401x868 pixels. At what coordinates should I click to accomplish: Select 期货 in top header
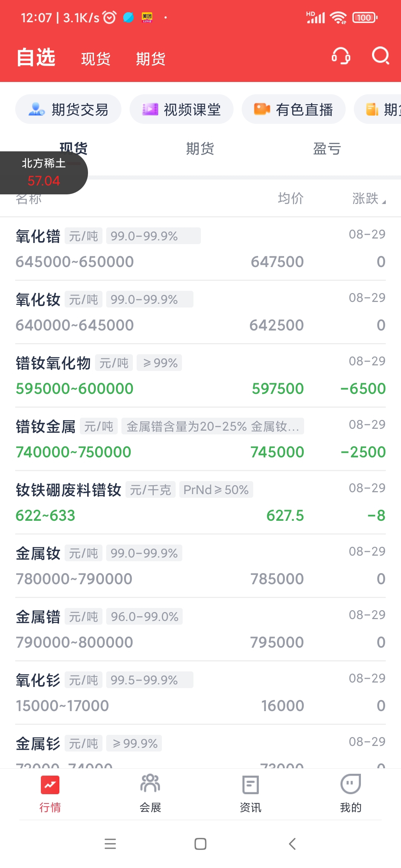coord(150,59)
